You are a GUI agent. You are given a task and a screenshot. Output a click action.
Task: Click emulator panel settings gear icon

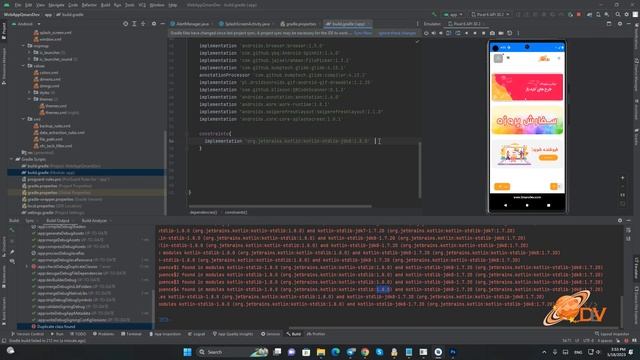coord(620,24)
